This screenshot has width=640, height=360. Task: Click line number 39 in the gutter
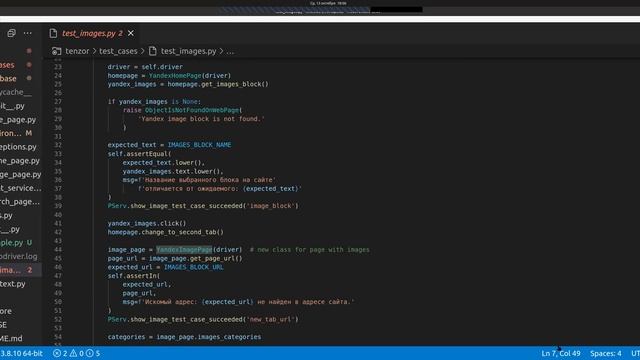58,206
